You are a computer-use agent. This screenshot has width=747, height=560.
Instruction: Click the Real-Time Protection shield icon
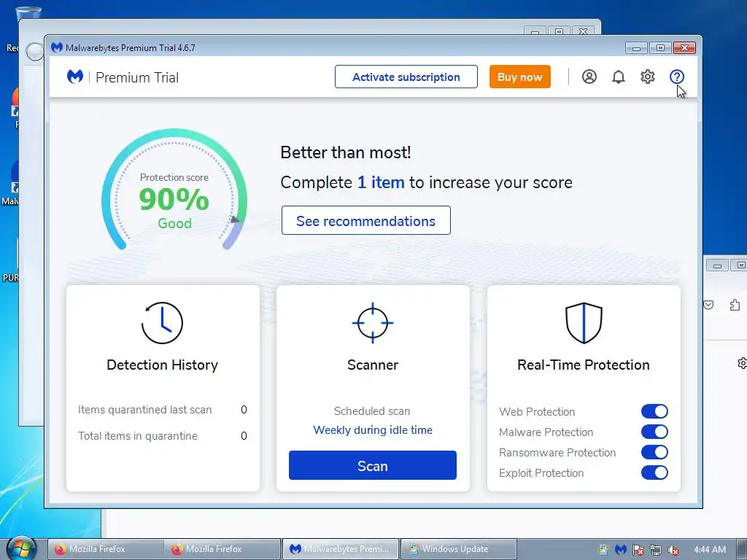coord(584,323)
